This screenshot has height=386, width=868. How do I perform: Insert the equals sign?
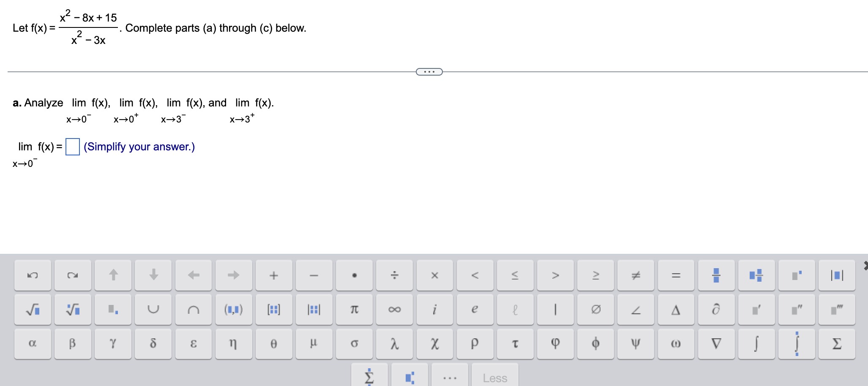676,275
